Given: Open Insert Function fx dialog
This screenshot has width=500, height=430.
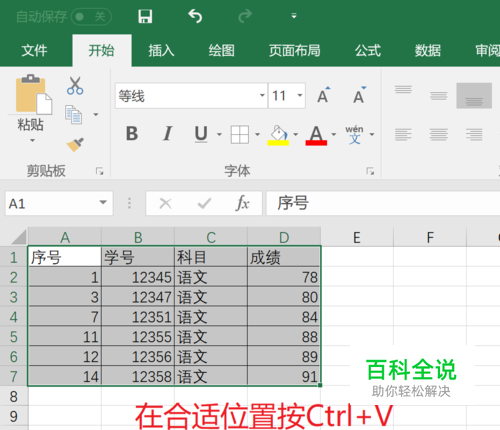Looking at the screenshot, I should point(243,203).
